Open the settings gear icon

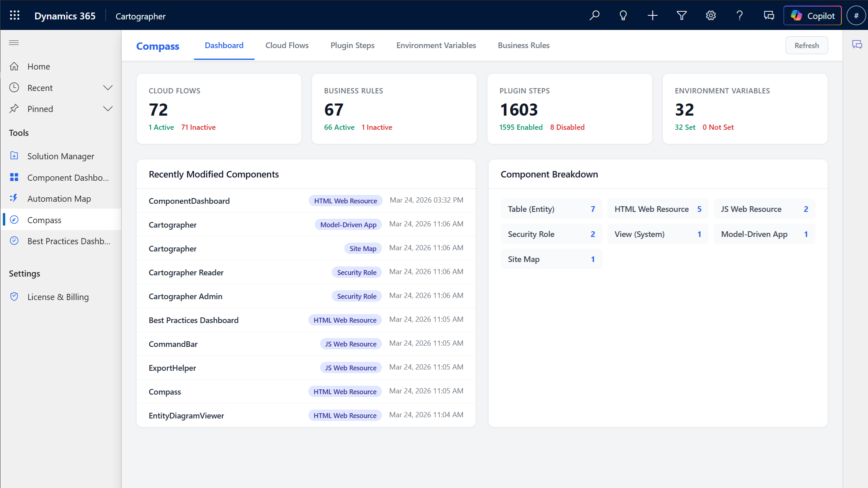pyautogui.click(x=711, y=15)
